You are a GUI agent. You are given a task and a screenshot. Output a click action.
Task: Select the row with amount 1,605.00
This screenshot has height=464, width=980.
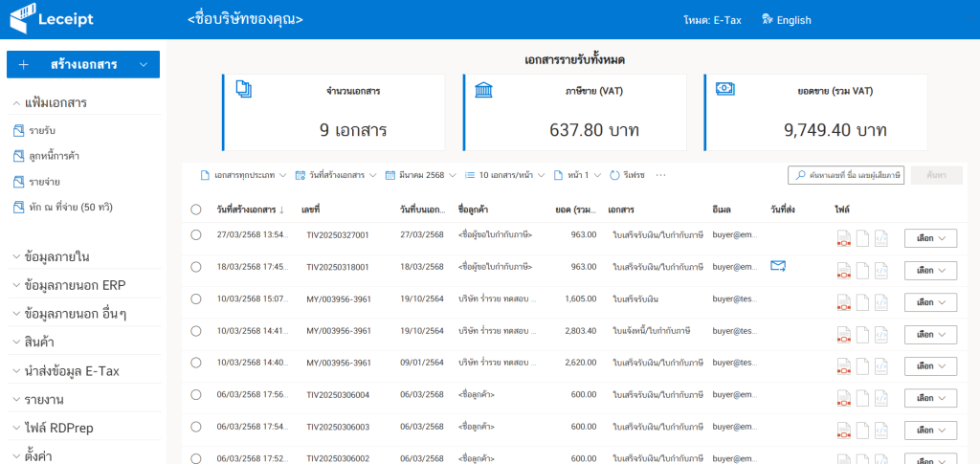(195, 298)
